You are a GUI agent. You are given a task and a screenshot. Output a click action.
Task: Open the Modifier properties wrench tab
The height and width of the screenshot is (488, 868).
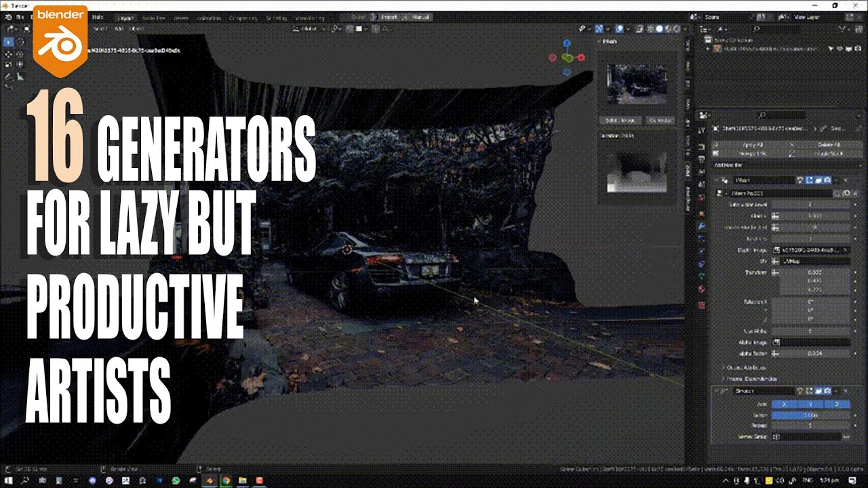point(702,226)
